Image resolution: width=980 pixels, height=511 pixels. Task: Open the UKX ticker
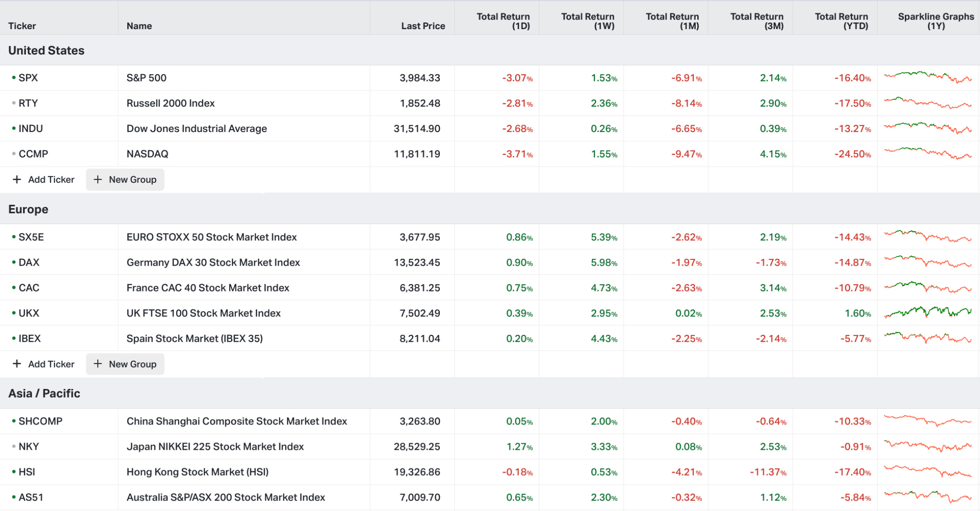click(29, 313)
